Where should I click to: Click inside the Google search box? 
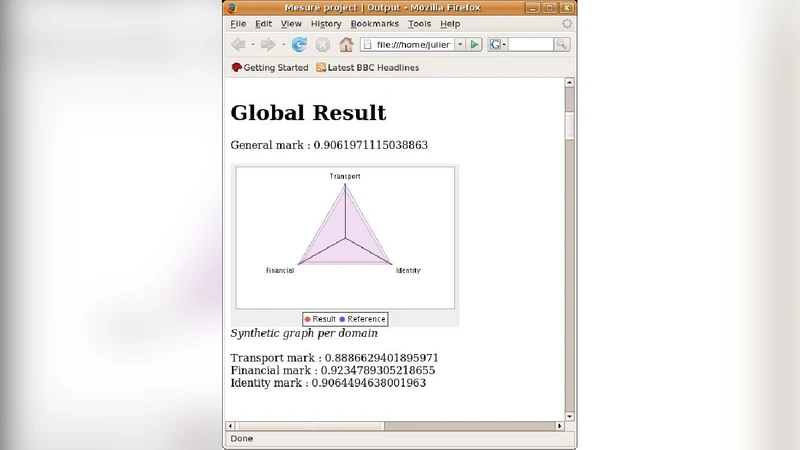pyautogui.click(x=530, y=45)
